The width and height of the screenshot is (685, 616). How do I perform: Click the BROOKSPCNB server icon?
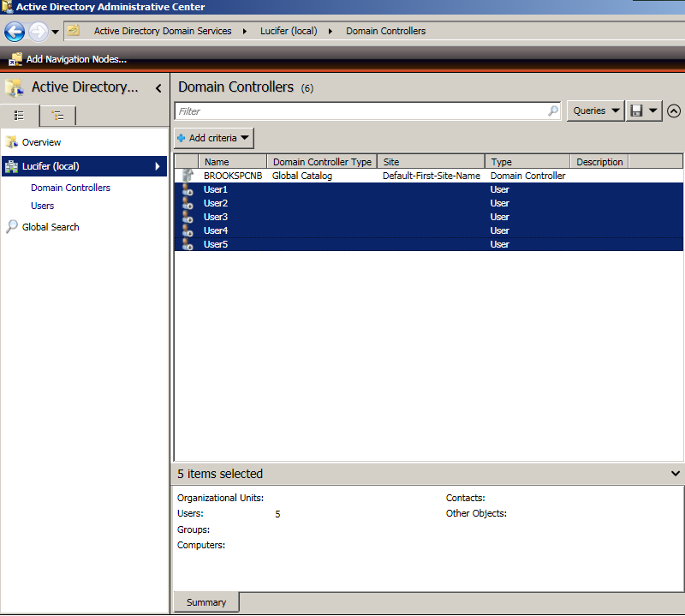(x=188, y=176)
